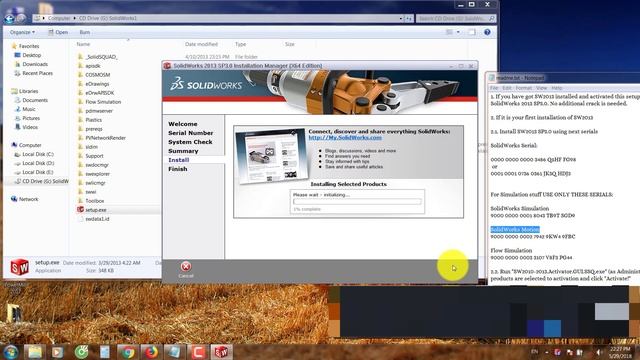Click highlighted SolidWorks Motion text in Notepad

[x=515, y=229]
